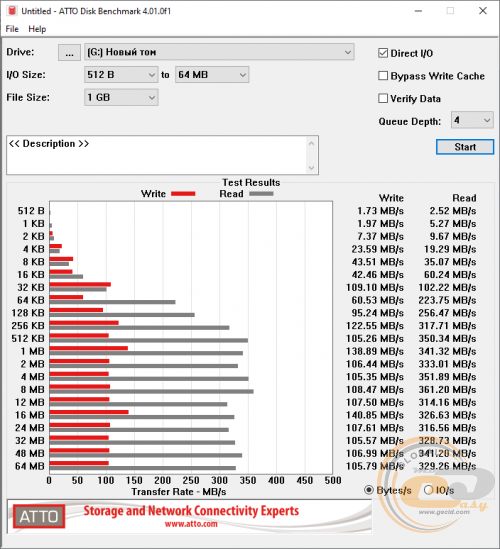Click the description box scroll up arrow
The image size is (500, 549).
(x=311, y=144)
